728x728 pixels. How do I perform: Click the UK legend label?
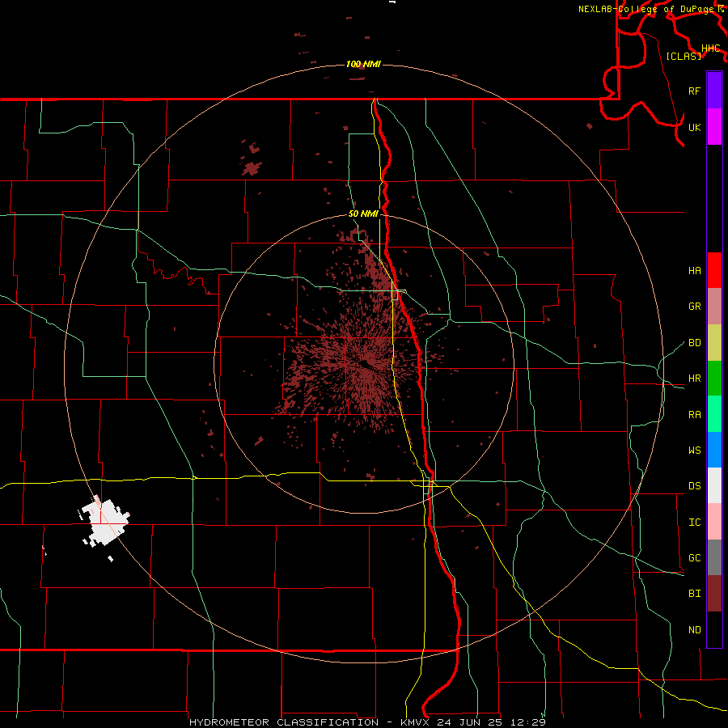[x=694, y=127]
